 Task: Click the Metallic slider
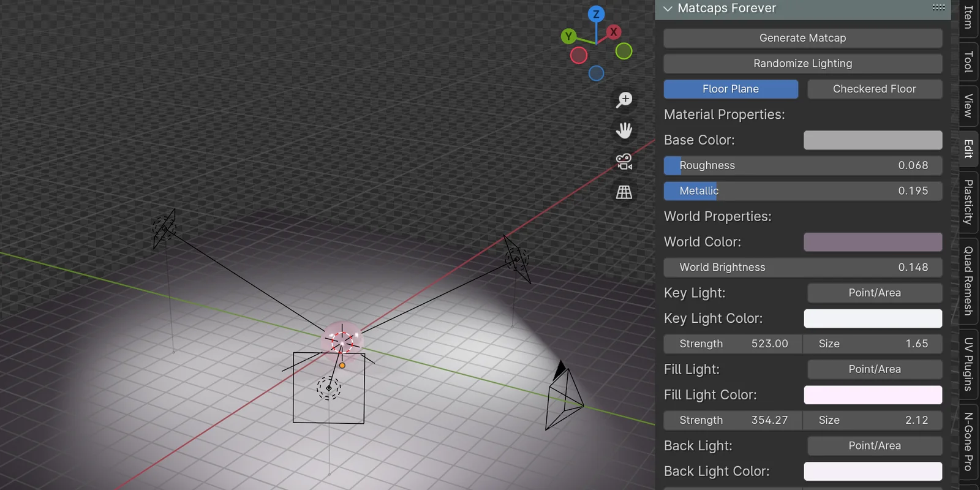(802, 191)
